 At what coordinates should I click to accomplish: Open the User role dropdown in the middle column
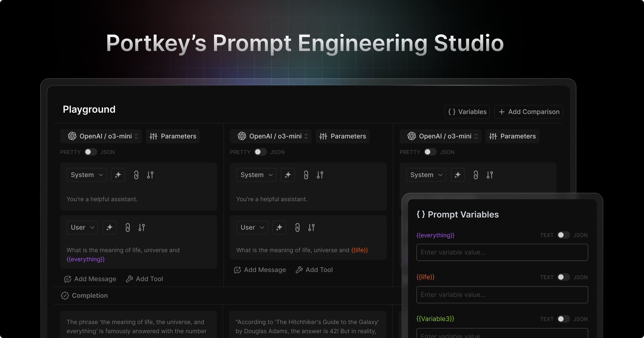(x=252, y=227)
